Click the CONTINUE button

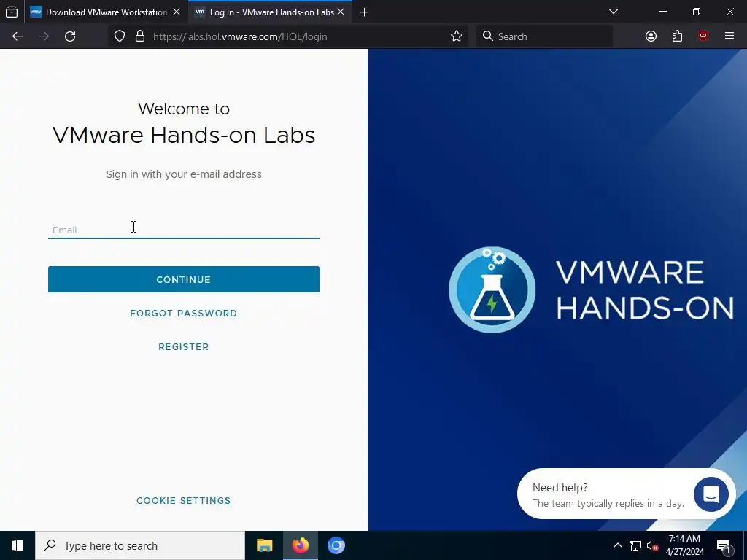(183, 279)
